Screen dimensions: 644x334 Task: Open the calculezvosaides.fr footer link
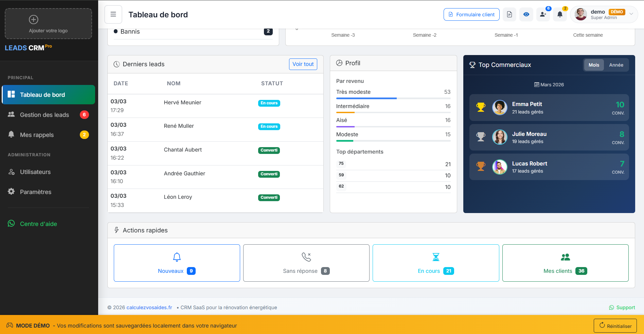pyautogui.click(x=149, y=307)
